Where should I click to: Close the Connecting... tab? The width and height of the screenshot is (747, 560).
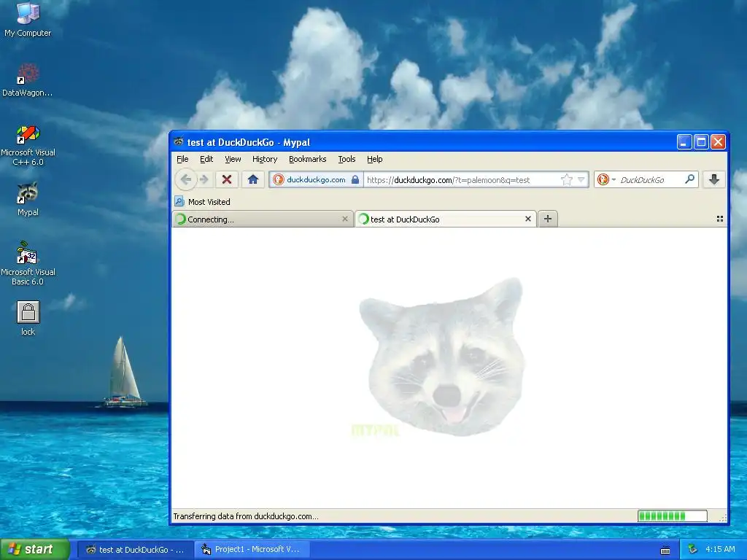coord(345,219)
